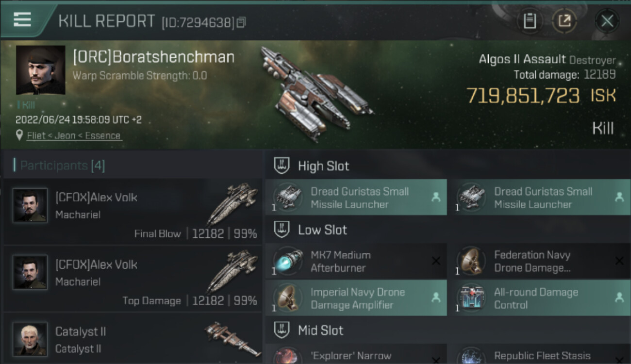The height and width of the screenshot is (364, 631).
Task: Close the kill report window
Action: click(607, 21)
